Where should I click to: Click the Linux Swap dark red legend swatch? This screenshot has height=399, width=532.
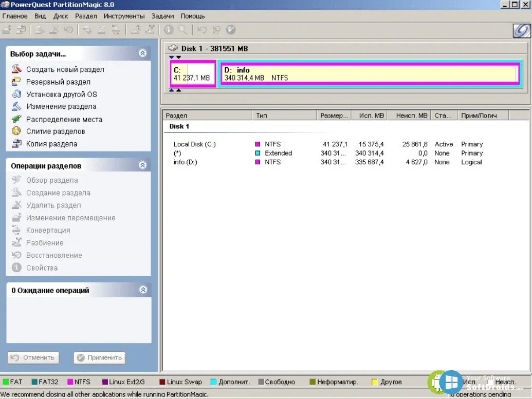(x=162, y=382)
